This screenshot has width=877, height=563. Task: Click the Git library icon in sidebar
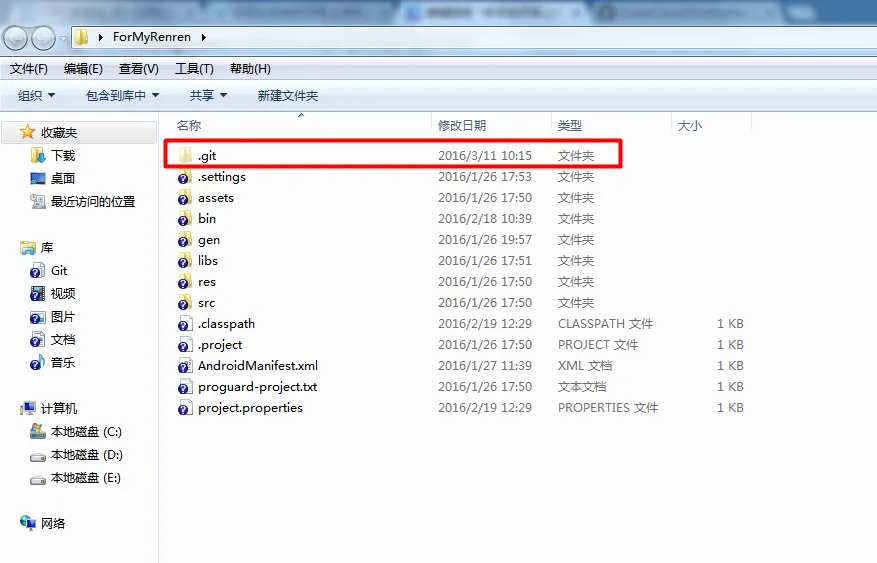(37, 271)
